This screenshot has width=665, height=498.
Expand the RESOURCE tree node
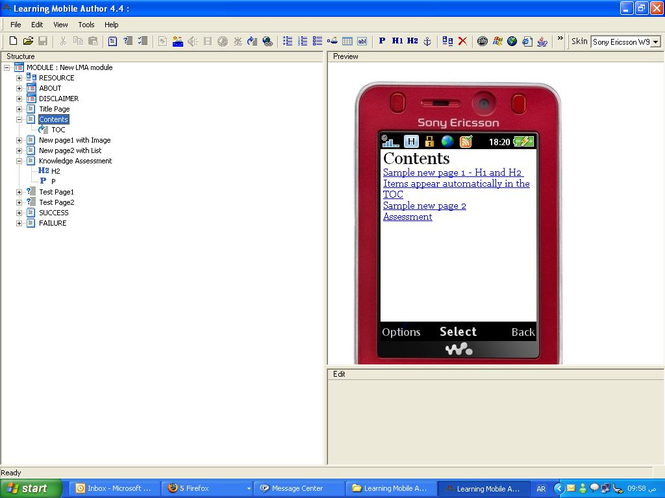click(x=19, y=78)
